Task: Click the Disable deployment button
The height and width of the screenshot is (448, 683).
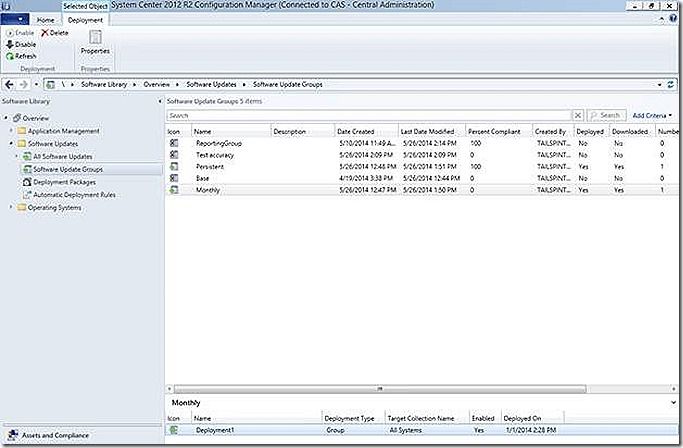Action: 21,44
